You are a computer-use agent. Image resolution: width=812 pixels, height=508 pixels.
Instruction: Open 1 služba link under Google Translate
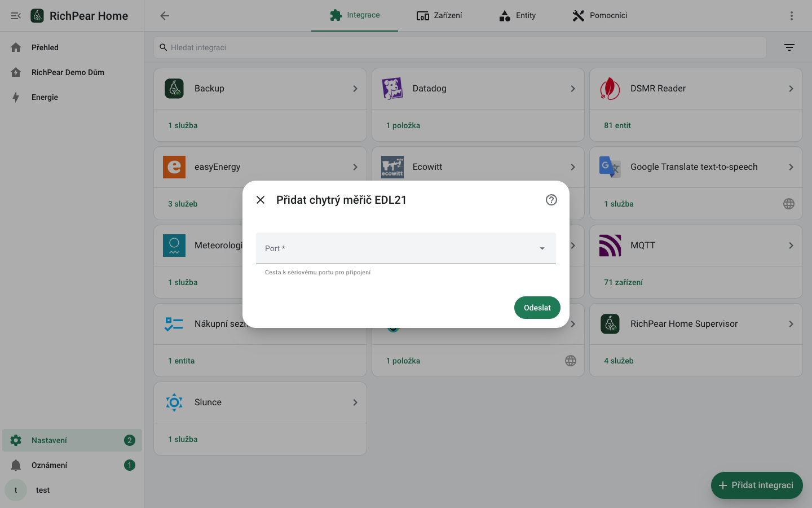click(x=619, y=204)
